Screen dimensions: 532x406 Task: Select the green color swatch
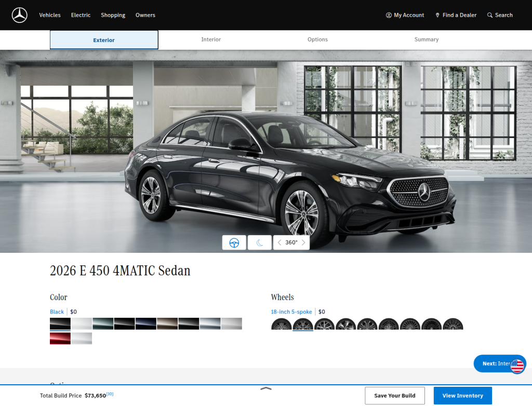click(103, 323)
